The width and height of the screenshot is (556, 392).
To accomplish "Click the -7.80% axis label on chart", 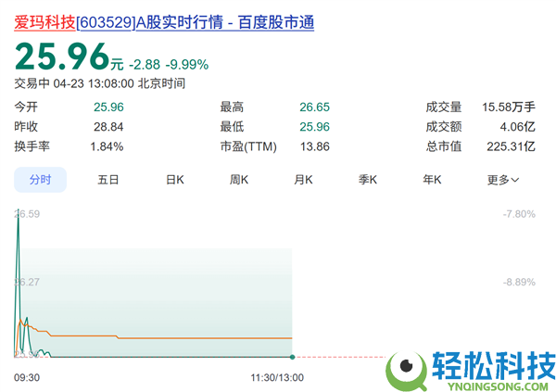I will [519, 214].
